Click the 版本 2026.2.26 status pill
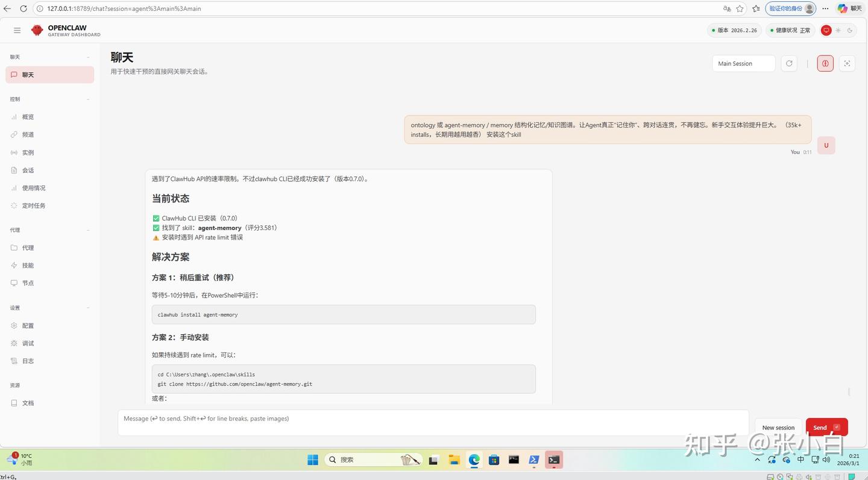Image resolution: width=868 pixels, height=480 pixels. (735, 30)
